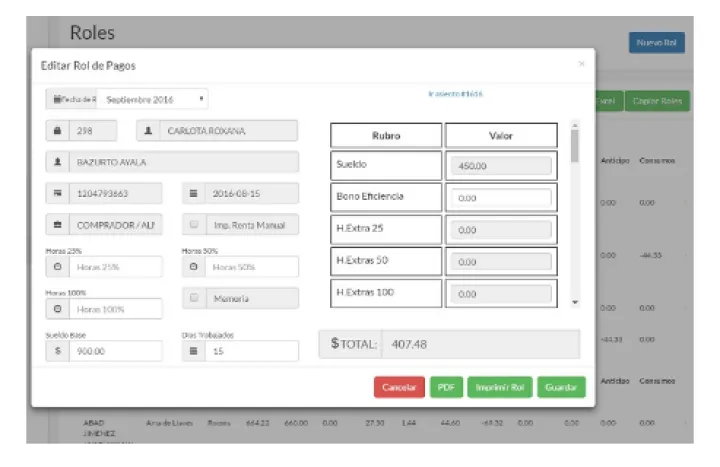The width and height of the screenshot is (720, 467).
Task: Open the Ir asiento #1616 link
Action: [455, 94]
